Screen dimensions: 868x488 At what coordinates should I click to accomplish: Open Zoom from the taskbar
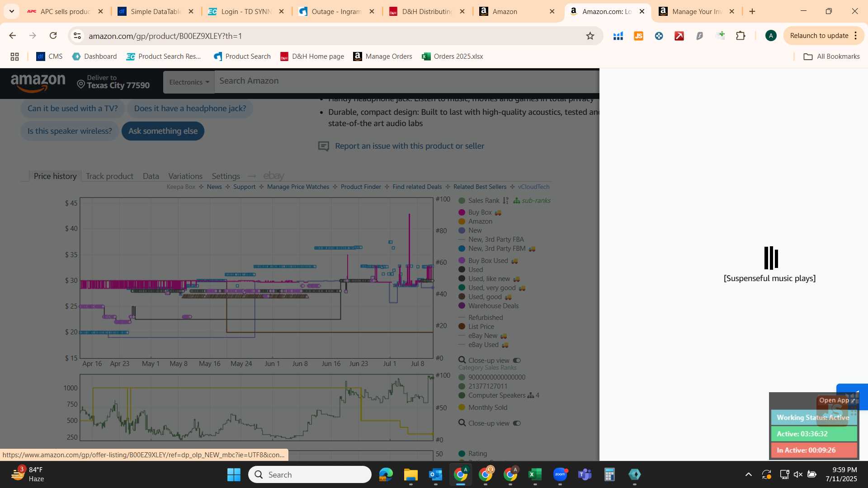tap(560, 474)
